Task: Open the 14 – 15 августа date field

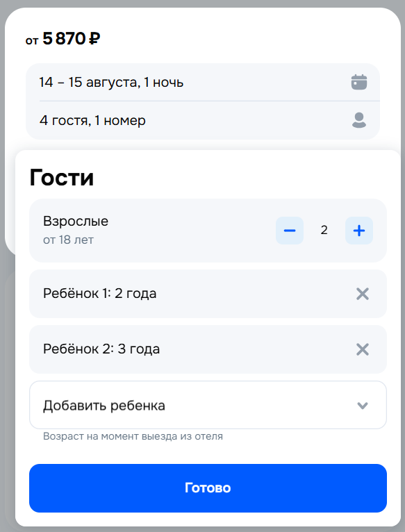Action: [x=203, y=82]
